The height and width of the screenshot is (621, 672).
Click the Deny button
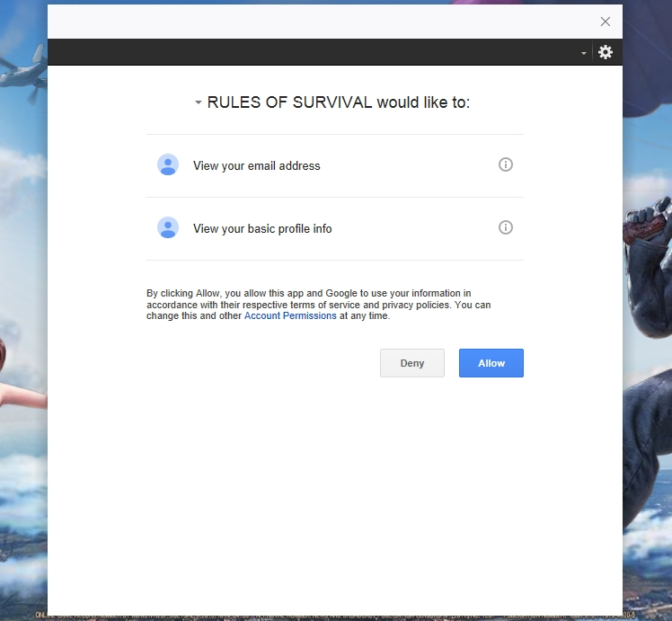[x=412, y=363]
